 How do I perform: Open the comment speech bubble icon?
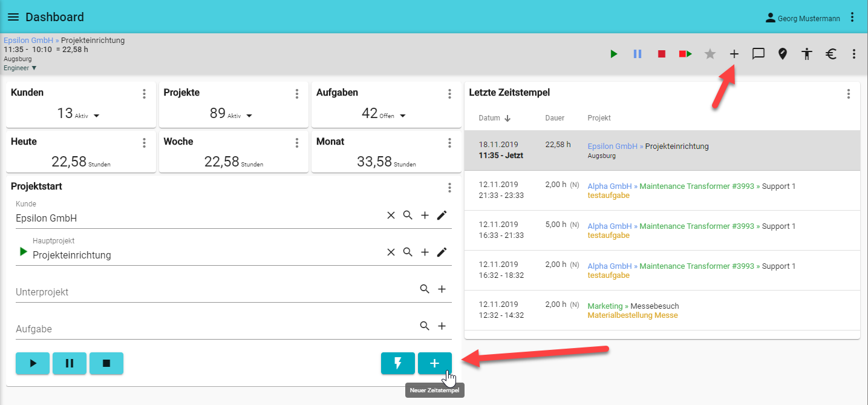[x=758, y=54]
